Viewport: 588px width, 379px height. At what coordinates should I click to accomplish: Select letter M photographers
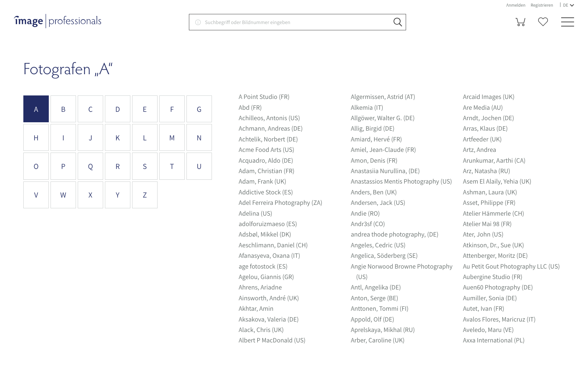pyautogui.click(x=172, y=138)
